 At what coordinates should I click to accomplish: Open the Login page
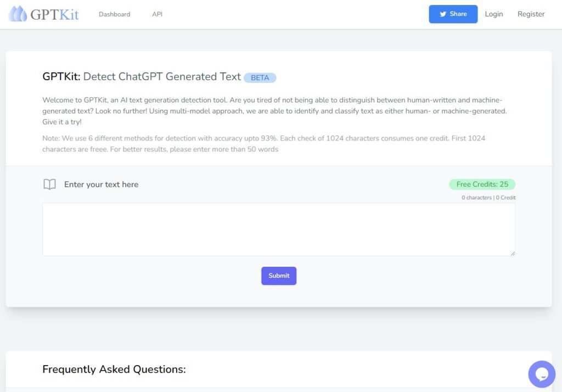[x=493, y=14]
